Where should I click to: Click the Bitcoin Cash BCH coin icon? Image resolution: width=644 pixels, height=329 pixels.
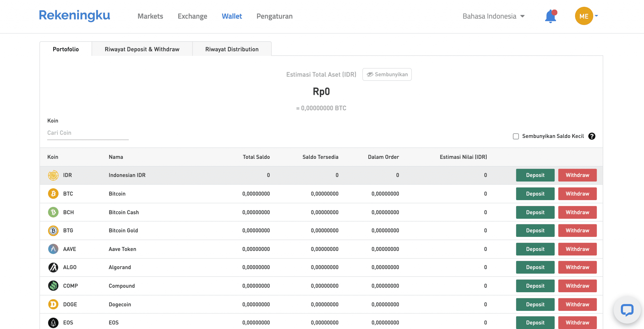click(53, 212)
